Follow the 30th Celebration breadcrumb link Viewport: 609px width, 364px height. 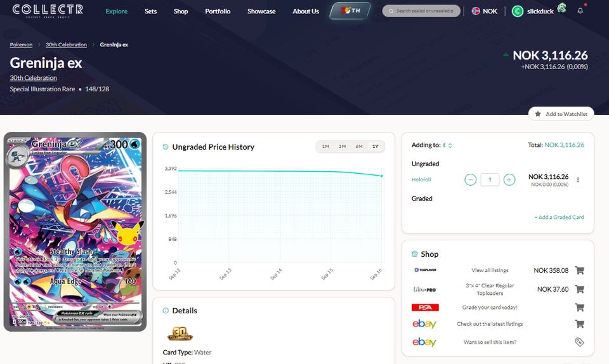tap(66, 44)
